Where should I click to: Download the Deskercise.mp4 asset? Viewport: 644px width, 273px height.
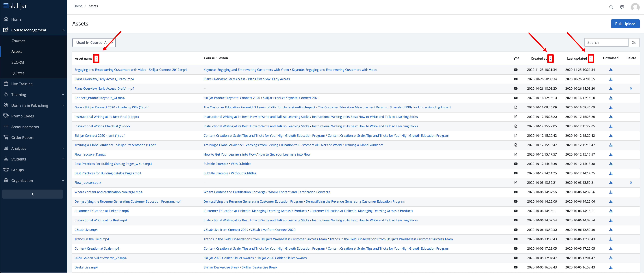tap(611, 267)
